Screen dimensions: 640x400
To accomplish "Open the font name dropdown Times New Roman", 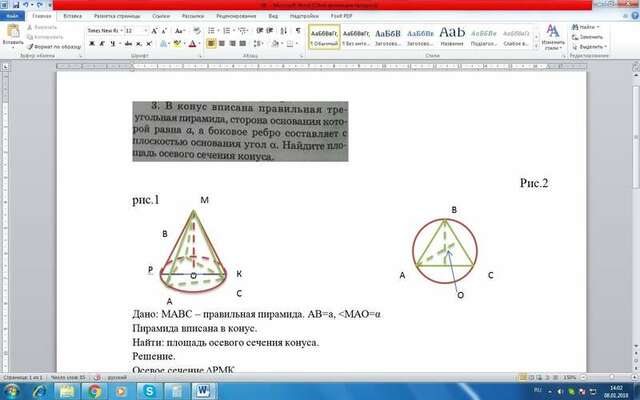I will (105, 31).
